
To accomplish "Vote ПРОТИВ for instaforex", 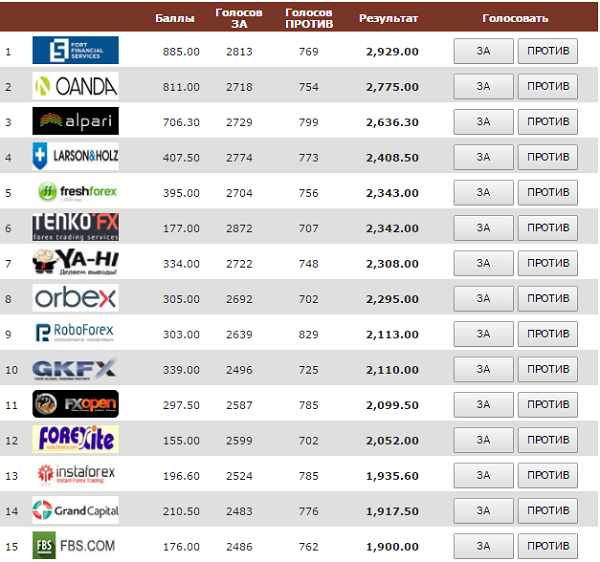I will coord(548,475).
